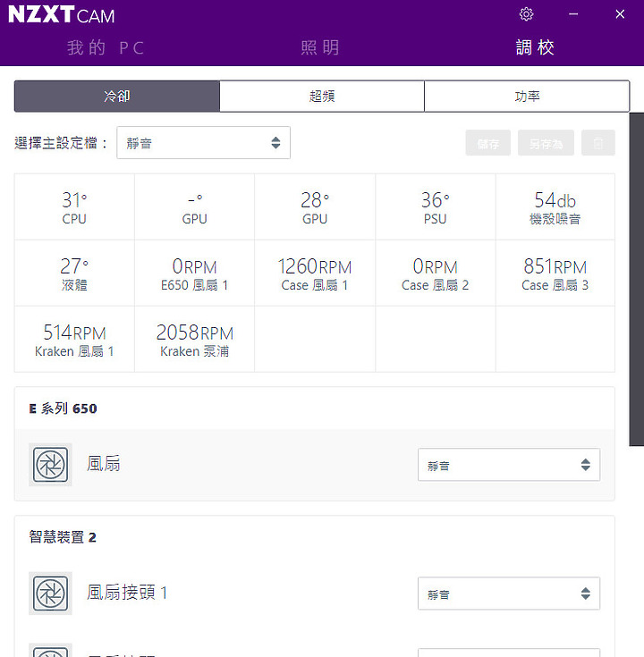Viewport: 644px width, 657px height.
Task: Click the 智慧裝置 2 section header
Action: point(63,537)
